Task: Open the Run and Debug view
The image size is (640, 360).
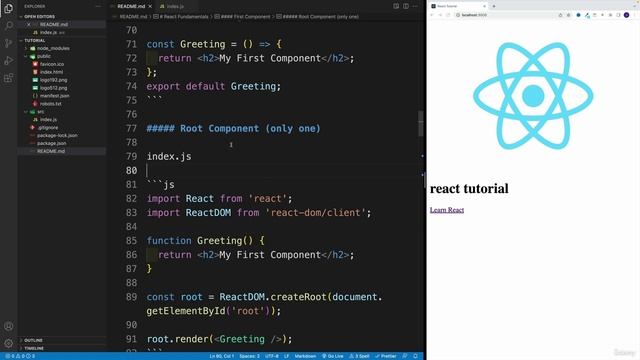Action: 8,60
